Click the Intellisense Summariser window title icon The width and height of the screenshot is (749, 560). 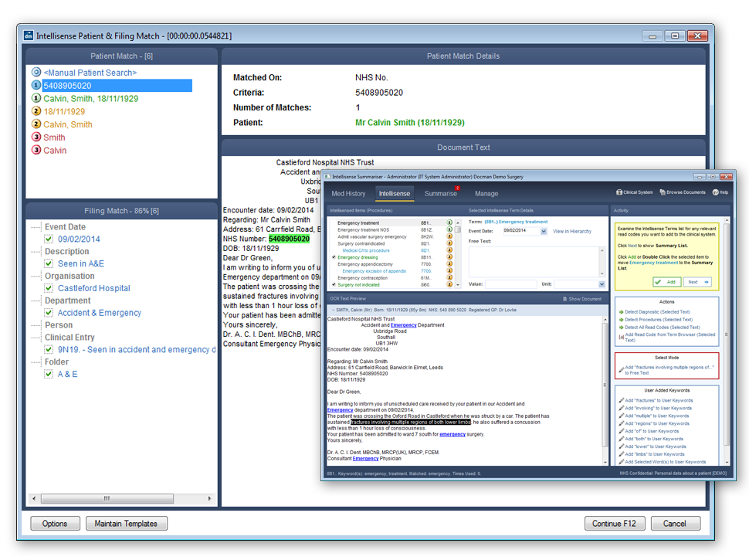[327, 176]
